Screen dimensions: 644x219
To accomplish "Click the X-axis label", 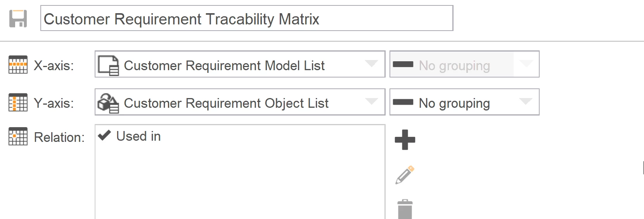I will [54, 66].
